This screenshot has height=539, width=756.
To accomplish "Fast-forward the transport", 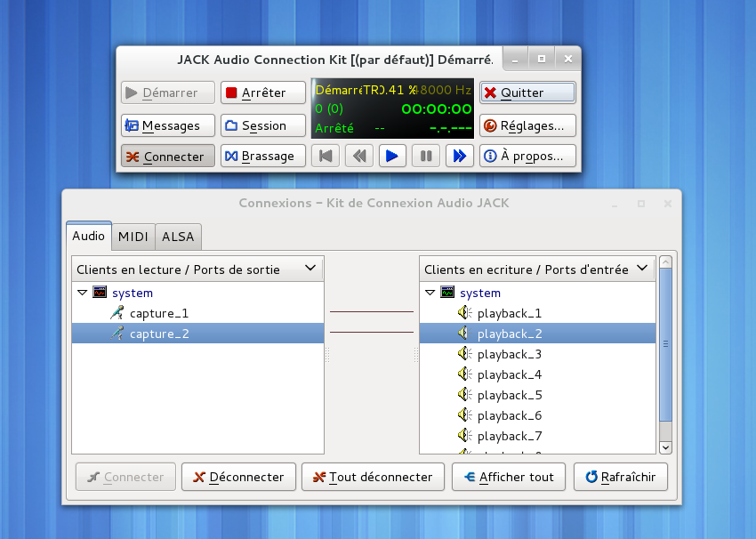I will 460,157.
